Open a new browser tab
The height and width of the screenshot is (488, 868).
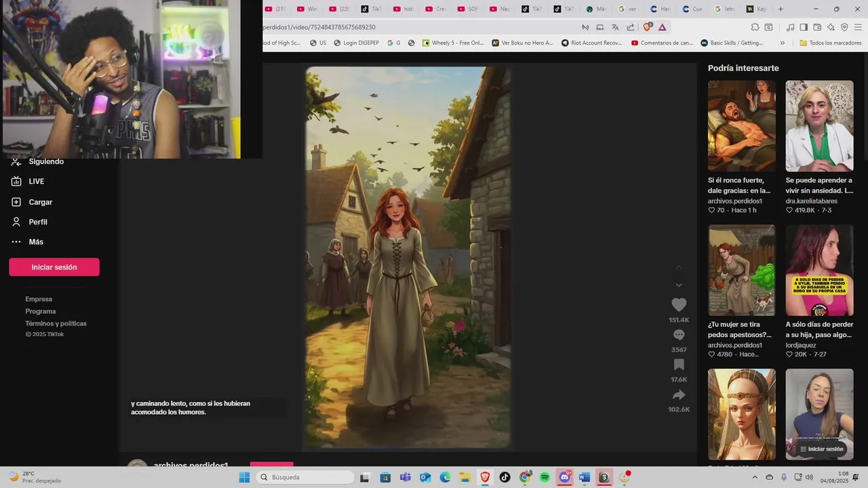point(781,9)
